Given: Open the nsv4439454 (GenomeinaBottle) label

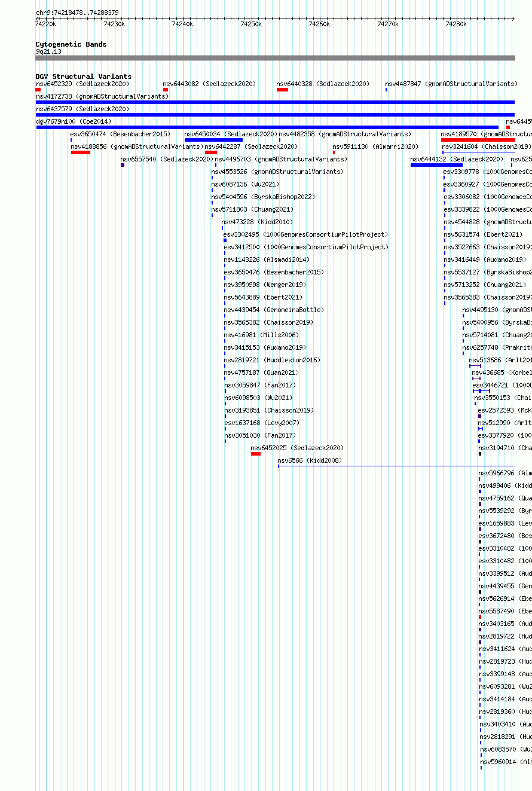Looking at the screenshot, I should point(274,310).
